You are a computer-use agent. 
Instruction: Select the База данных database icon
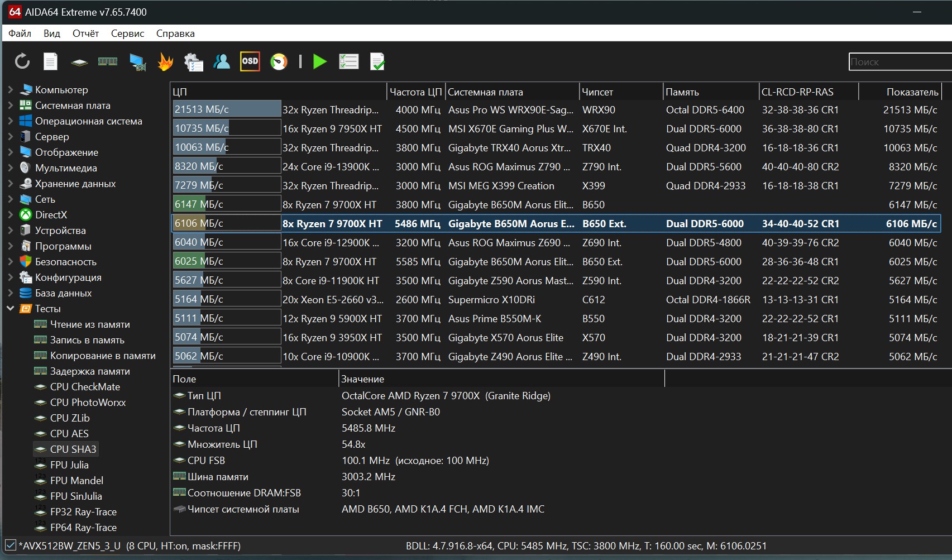pos(26,293)
